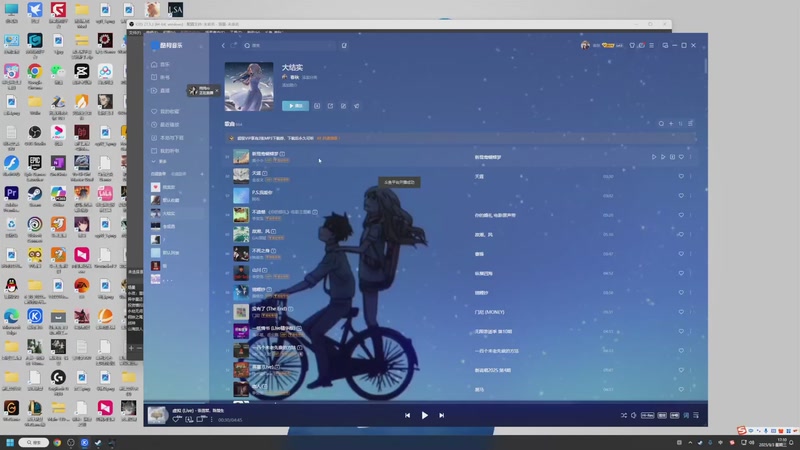Open the 听书 item in sidebar

point(160,77)
